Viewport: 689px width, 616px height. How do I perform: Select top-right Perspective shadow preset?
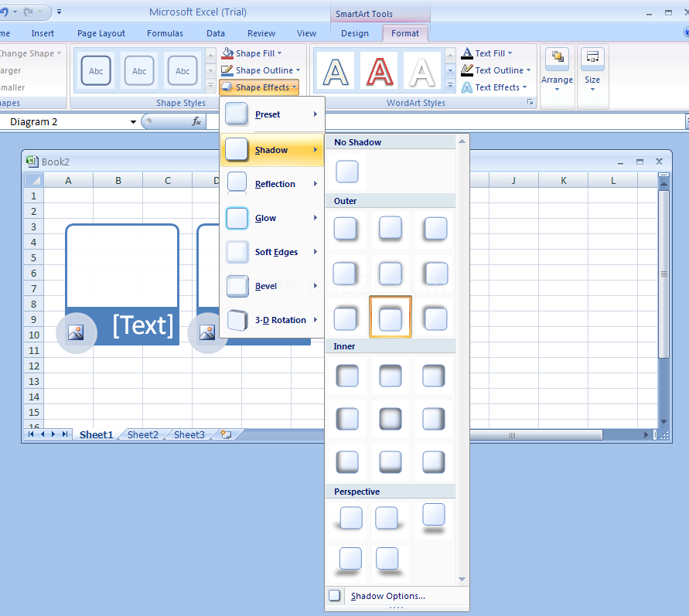433,519
